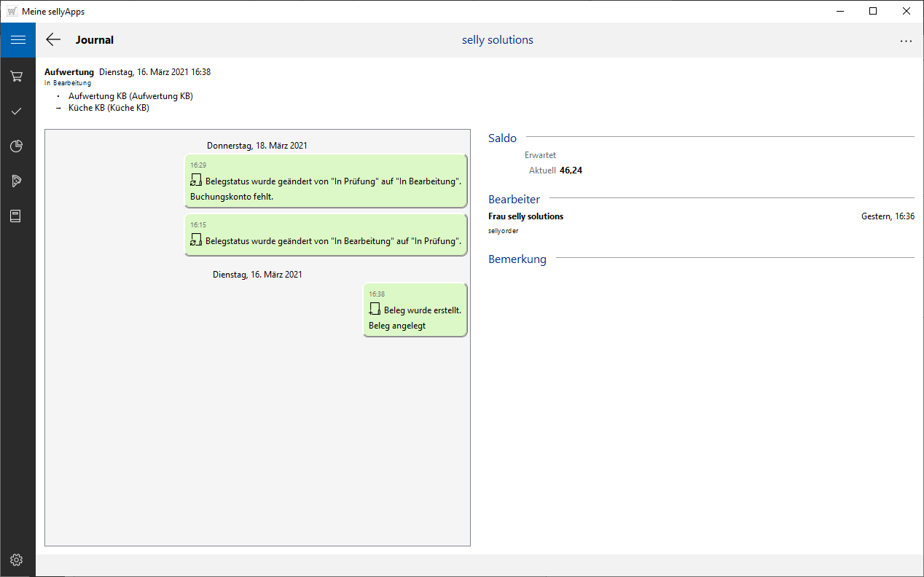The image size is (924, 577).
Task: Open settings gear at sidebar bottom
Action: tap(17, 560)
